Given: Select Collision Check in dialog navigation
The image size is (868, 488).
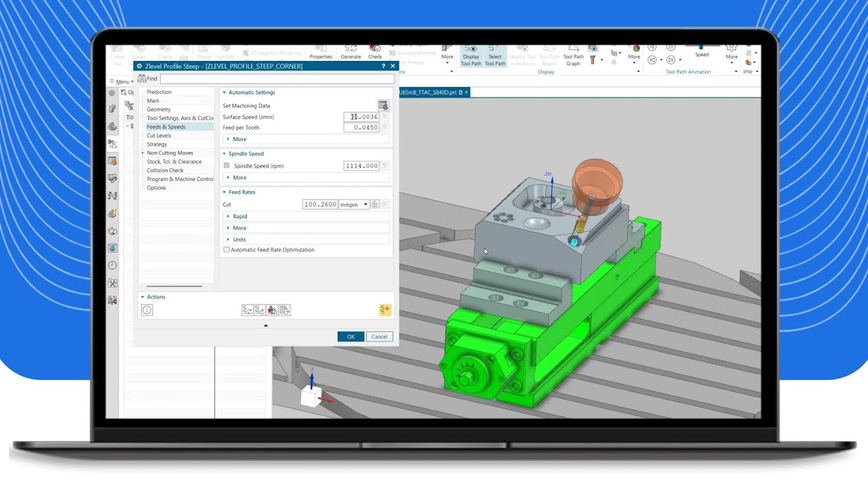Looking at the screenshot, I should [x=165, y=171].
